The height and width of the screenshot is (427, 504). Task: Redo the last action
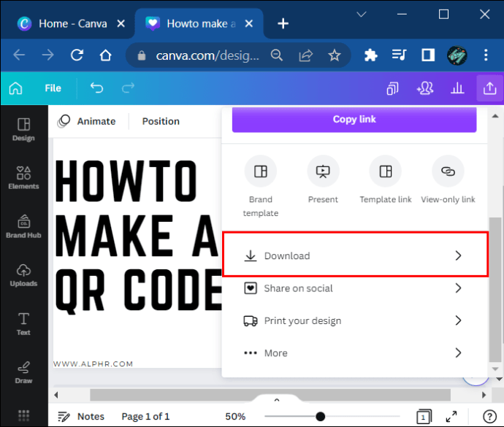[128, 88]
